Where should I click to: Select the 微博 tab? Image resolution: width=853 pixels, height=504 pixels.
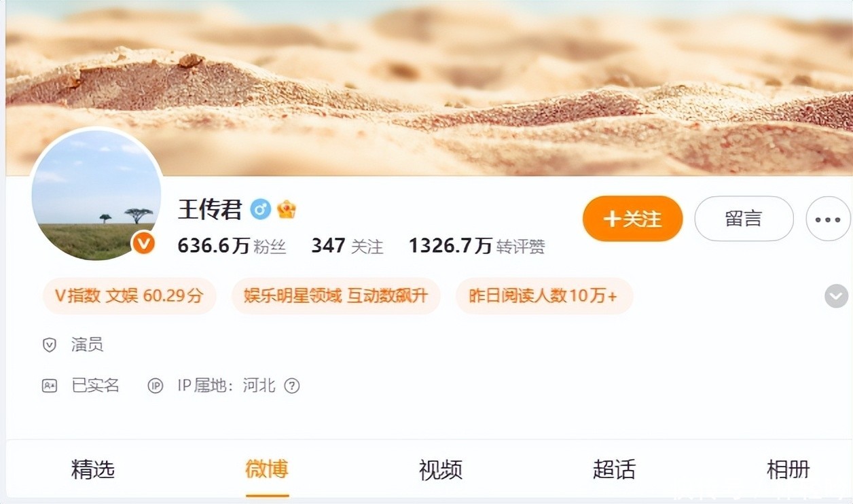[x=267, y=469]
